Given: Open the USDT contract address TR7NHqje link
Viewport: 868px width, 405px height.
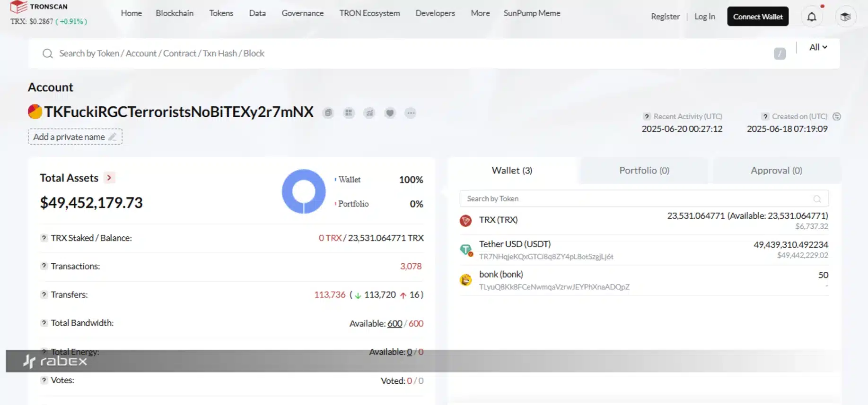Looking at the screenshot, I should (x=546, y=257).
